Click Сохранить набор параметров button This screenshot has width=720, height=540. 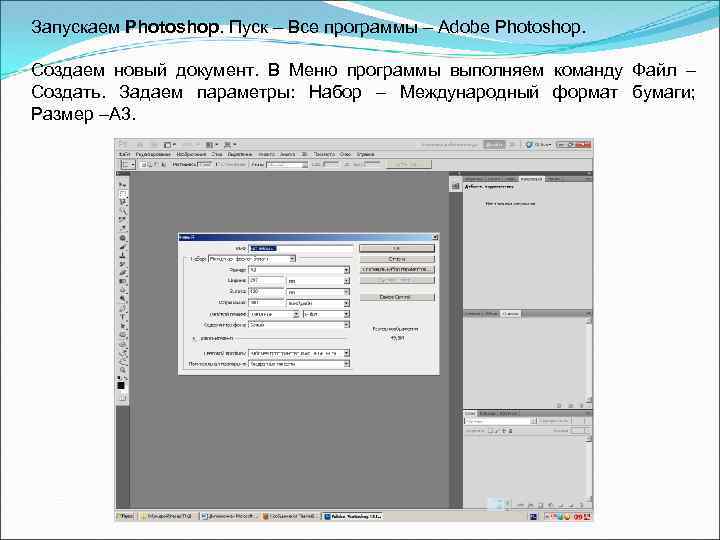397,270
